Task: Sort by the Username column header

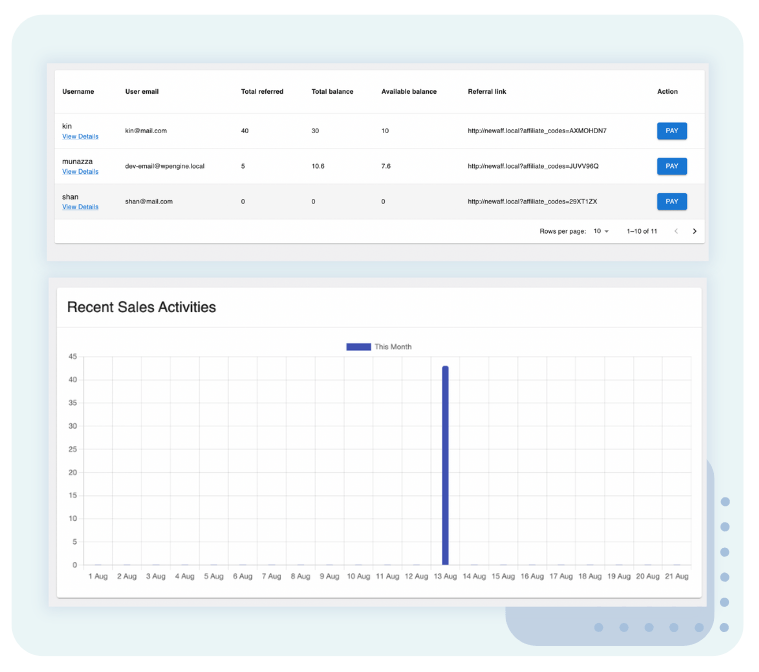Action: (x=78, y=92)
